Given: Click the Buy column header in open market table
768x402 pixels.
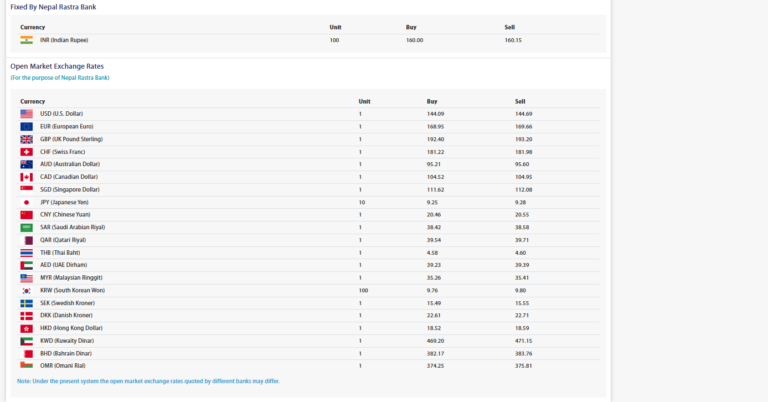Looking at the screenshot, I should [432, 101].
